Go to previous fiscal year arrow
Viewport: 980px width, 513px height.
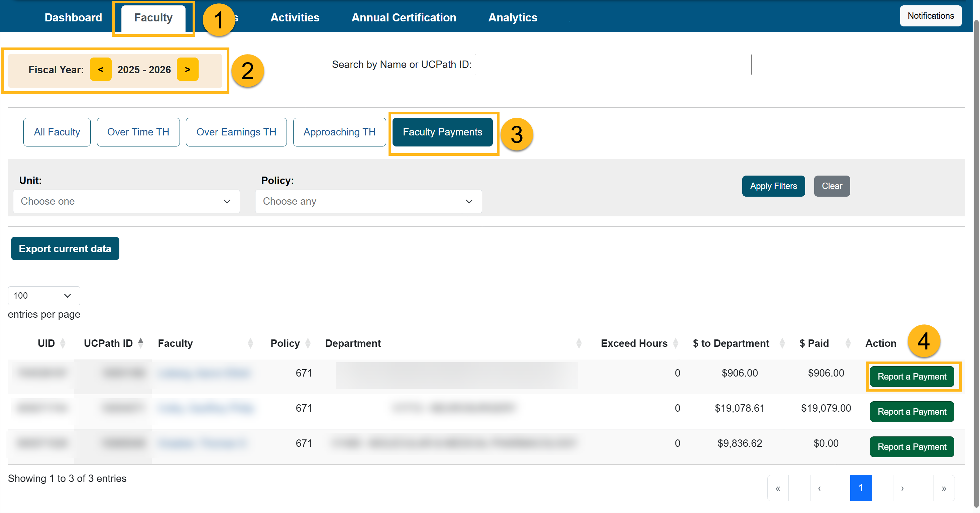(x=100, y=69)
